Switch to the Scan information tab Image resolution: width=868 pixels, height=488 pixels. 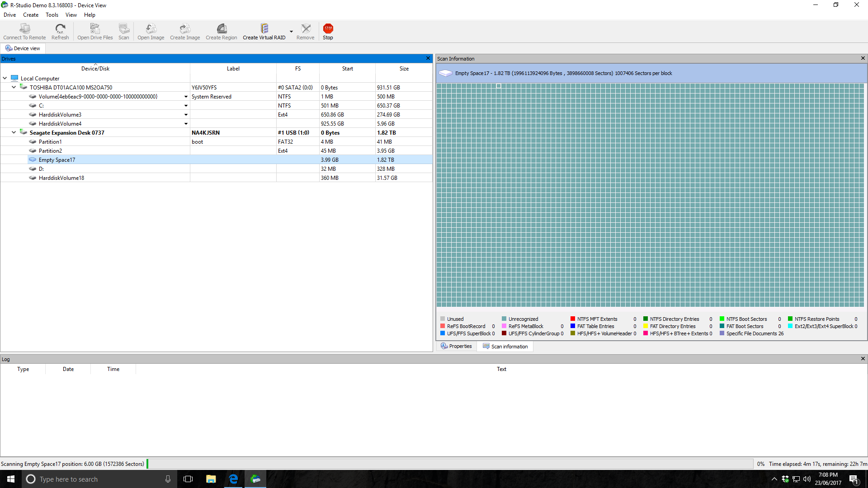tap(505, 347)
